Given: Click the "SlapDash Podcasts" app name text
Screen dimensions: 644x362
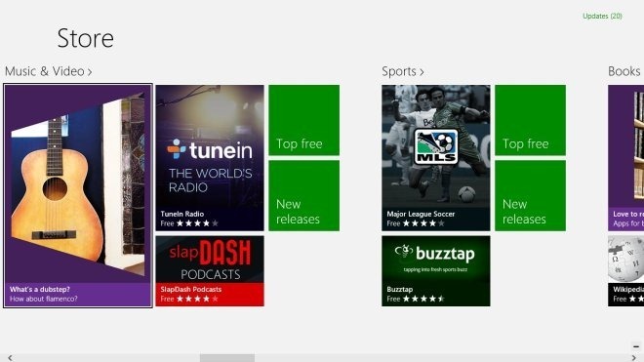Looking at the screenshot, I should [x=191, y=289].
